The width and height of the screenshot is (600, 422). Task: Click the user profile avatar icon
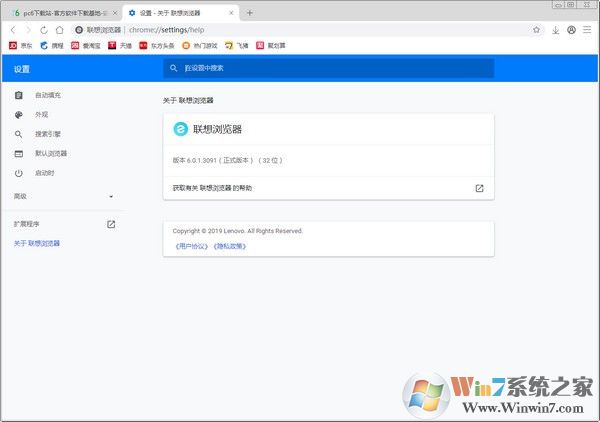(571, 29)
